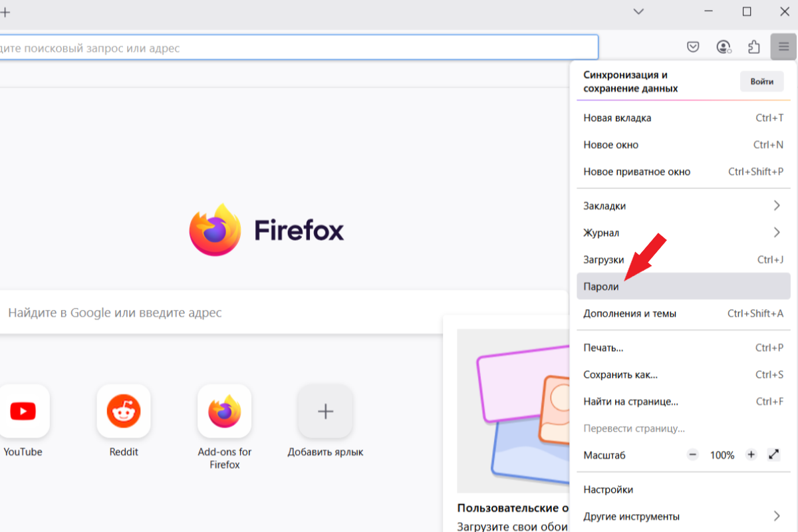The width and height of the screenshot is (798, 532).
Task: Click the 100% zoom reset value
Action: 722,455
